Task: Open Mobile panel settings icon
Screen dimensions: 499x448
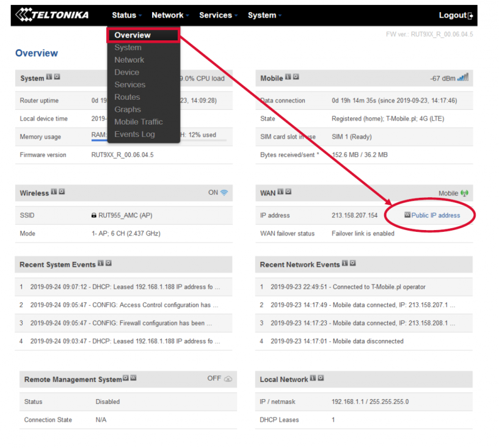Action: pyautogui.click(x=296, y=77)
